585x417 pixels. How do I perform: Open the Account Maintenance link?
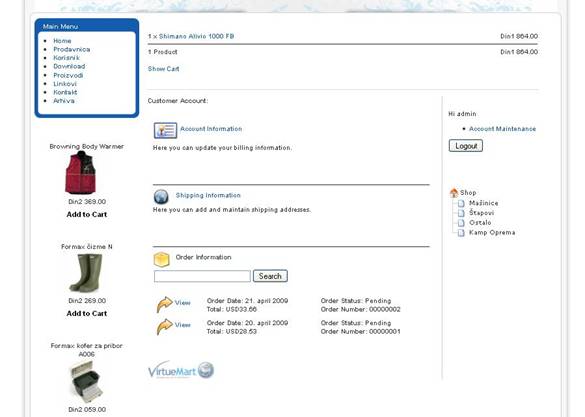[502, 129]
